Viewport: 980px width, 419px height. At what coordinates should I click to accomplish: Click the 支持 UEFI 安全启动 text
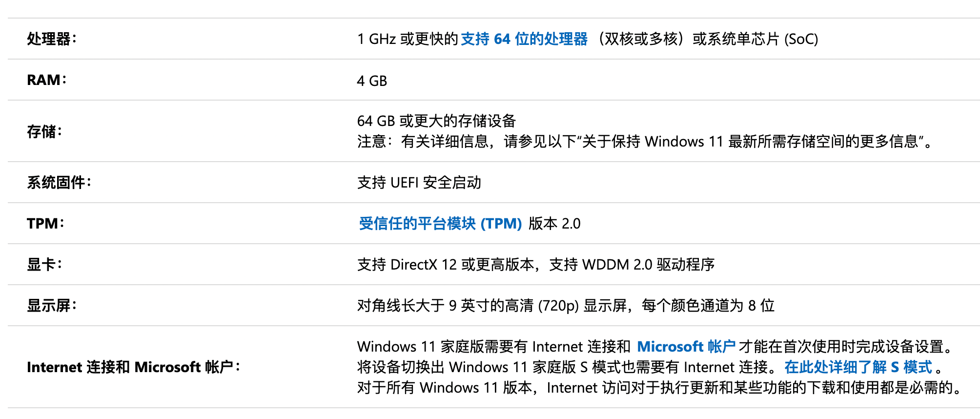tap(419, 183)
